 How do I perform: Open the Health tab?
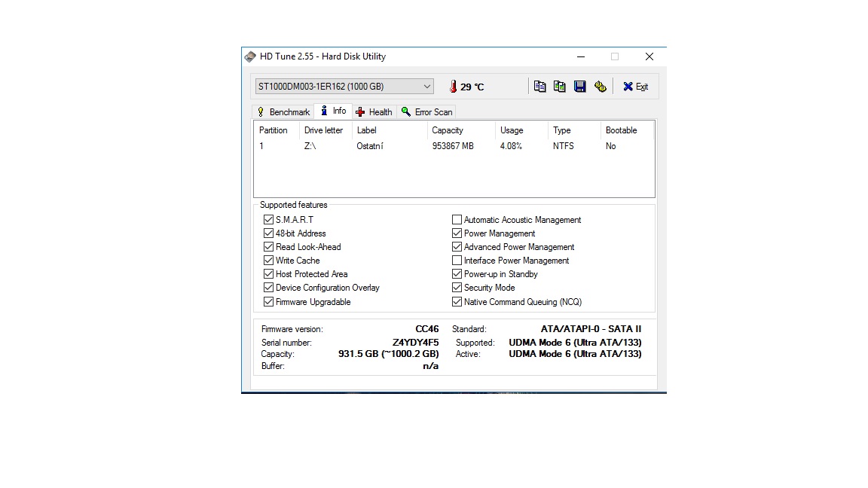point(374,111)
